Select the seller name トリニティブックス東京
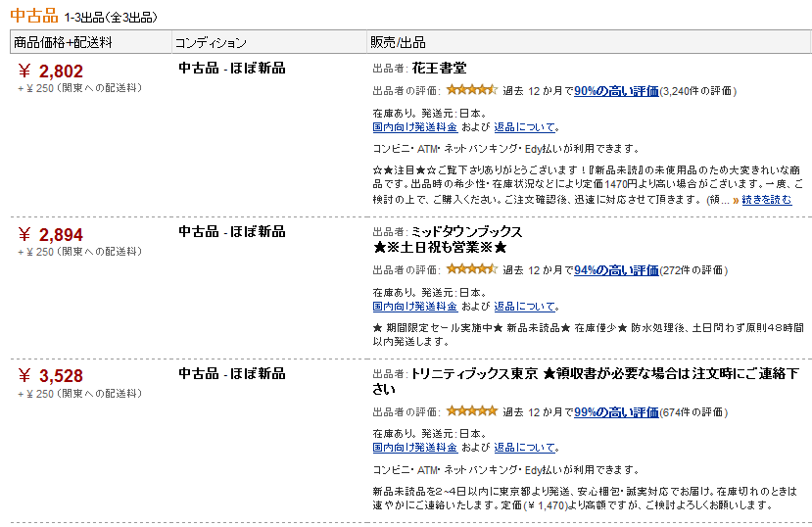This screenshot has height=527, width=812. click(x=475, y=373)
